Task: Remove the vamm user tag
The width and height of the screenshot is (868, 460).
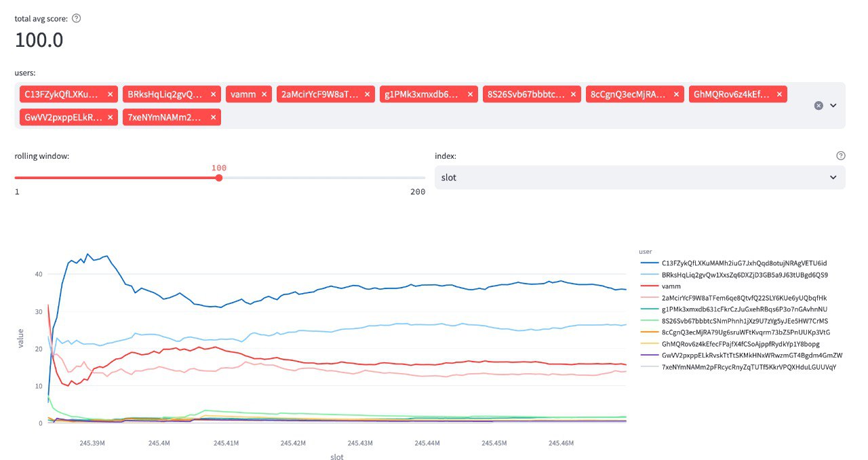Action: tap(264, 95)
